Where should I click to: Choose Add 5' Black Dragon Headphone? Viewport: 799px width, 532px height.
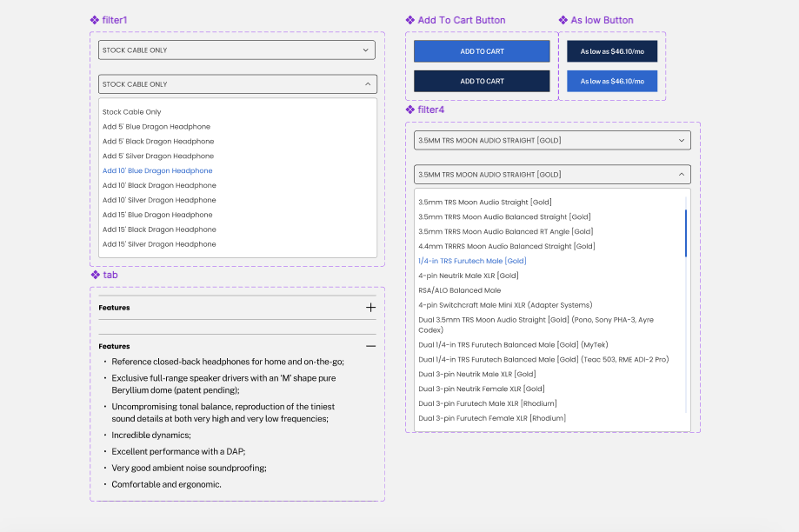point(158,142)
